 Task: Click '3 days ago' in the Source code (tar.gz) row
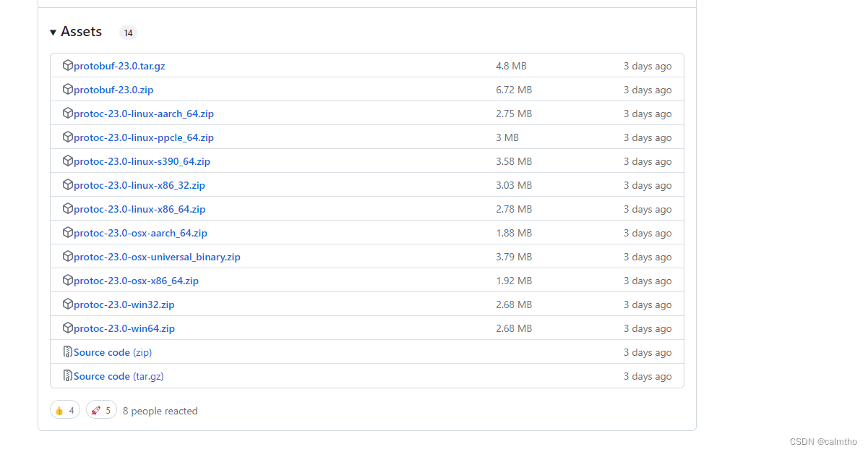point(648,376)
